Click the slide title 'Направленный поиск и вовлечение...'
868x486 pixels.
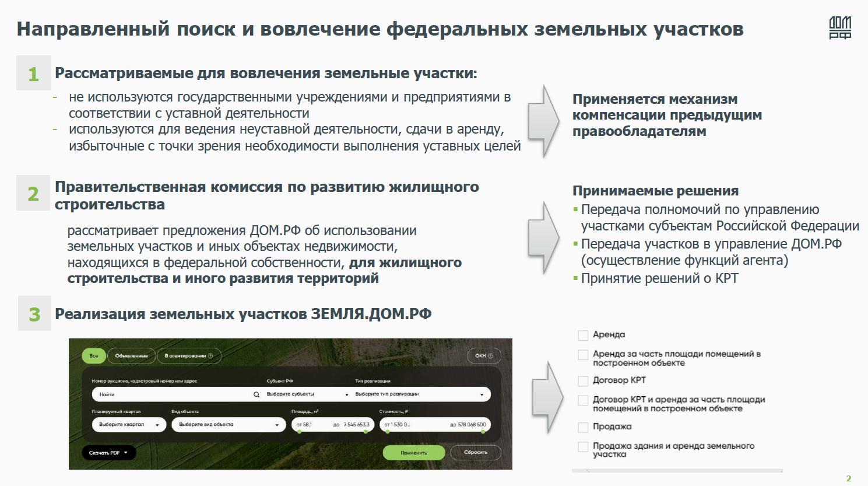(380, 29)
